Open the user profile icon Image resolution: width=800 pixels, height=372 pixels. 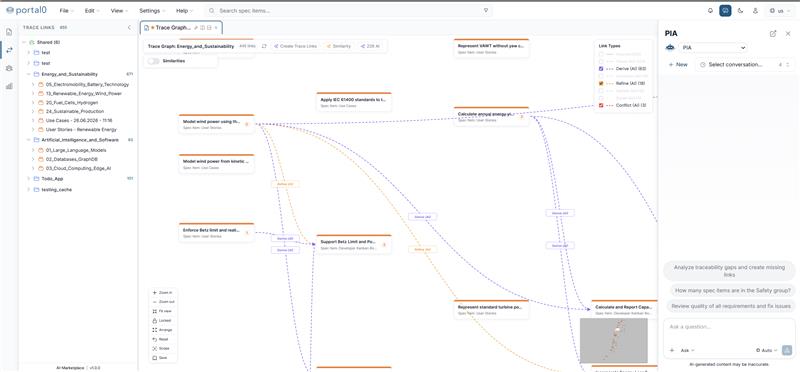pos(756,11)
